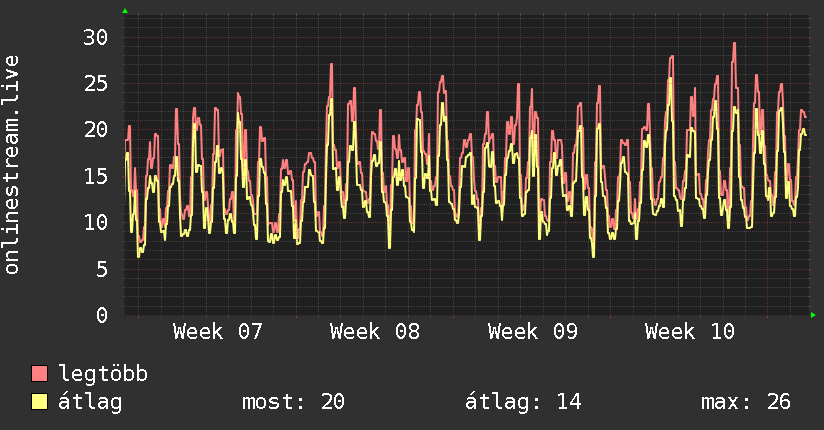Viewport: 824px width, 430px height.
Task: Click the y-axis label 10
Action: 96,222
